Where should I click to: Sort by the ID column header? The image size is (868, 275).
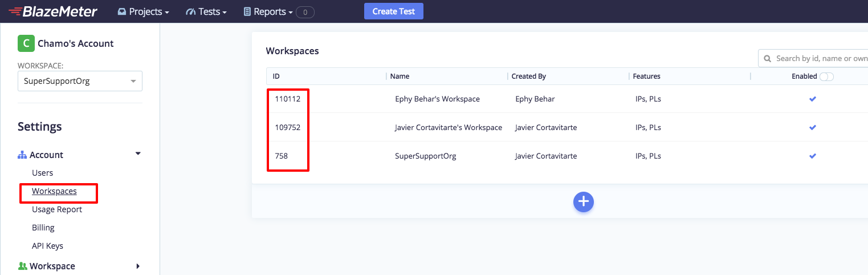tap(276, 76)
